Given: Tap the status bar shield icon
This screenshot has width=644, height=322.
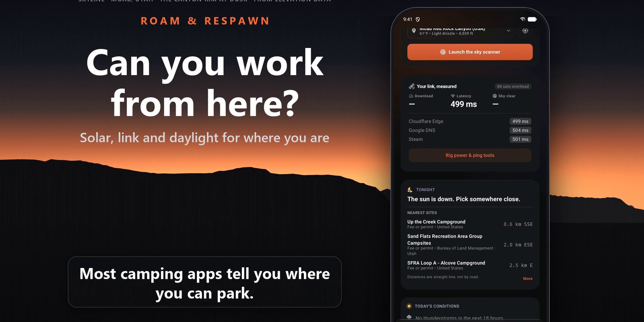Looking at the screenshot, I should [418, 19].
